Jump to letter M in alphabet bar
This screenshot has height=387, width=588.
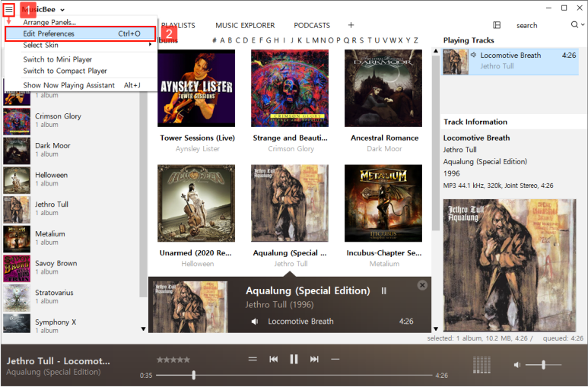coord(315,40)
